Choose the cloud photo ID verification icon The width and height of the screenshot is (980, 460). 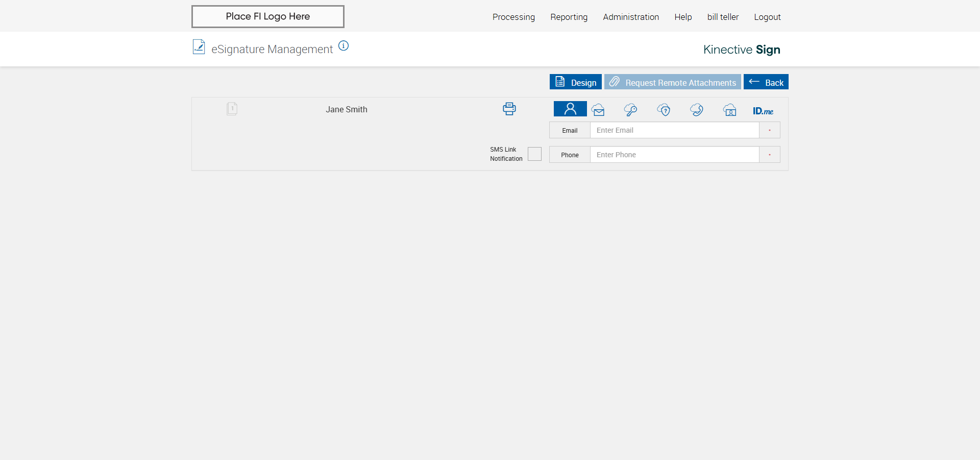coord(730,110)
